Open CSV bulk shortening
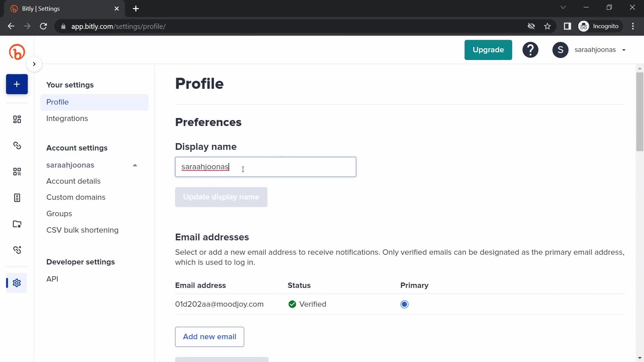The width and height of the screenshot is (644, 362). (x=83, y=230)
